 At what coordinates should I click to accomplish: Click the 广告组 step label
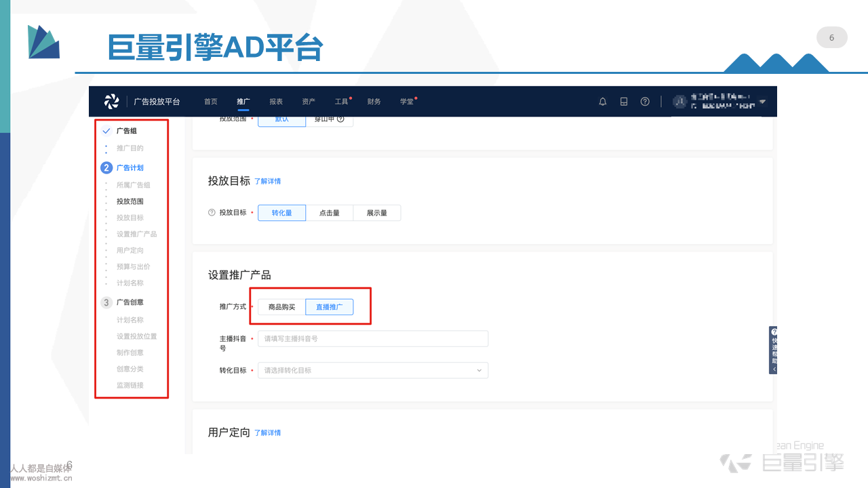pyautogui.click(x=127, y=131)
